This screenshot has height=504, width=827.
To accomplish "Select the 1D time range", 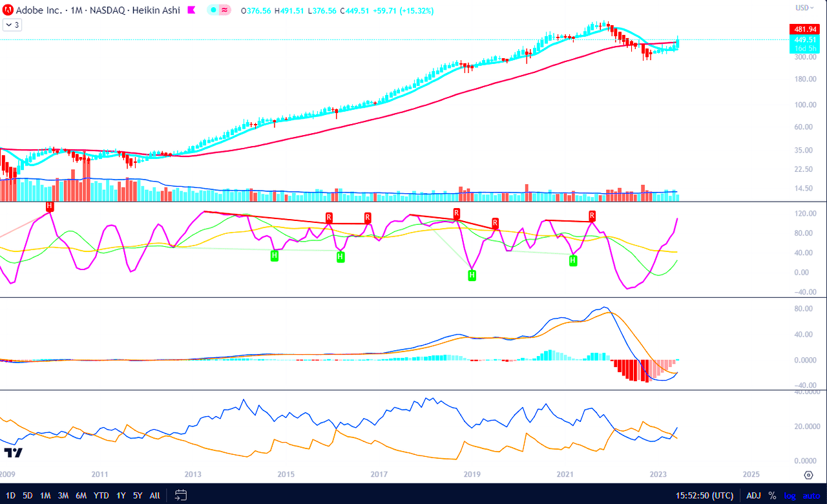I will [x=10, y=496].
